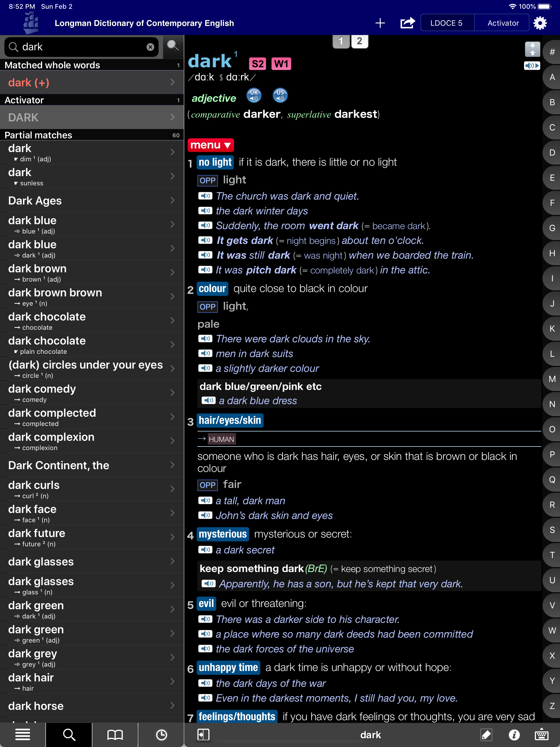Tap the share arrow icon
Screen dimensions: 560x747
(x=407, y=23)
